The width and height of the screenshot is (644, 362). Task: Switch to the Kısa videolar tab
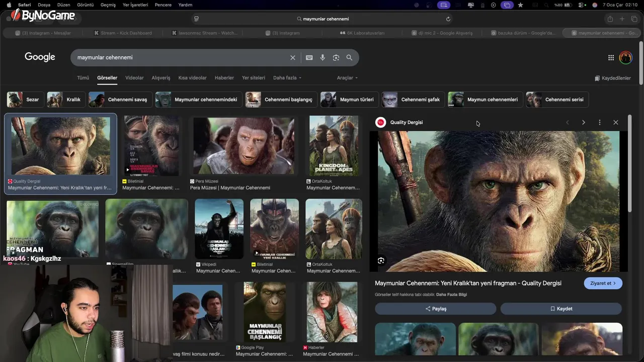[192, 78]
